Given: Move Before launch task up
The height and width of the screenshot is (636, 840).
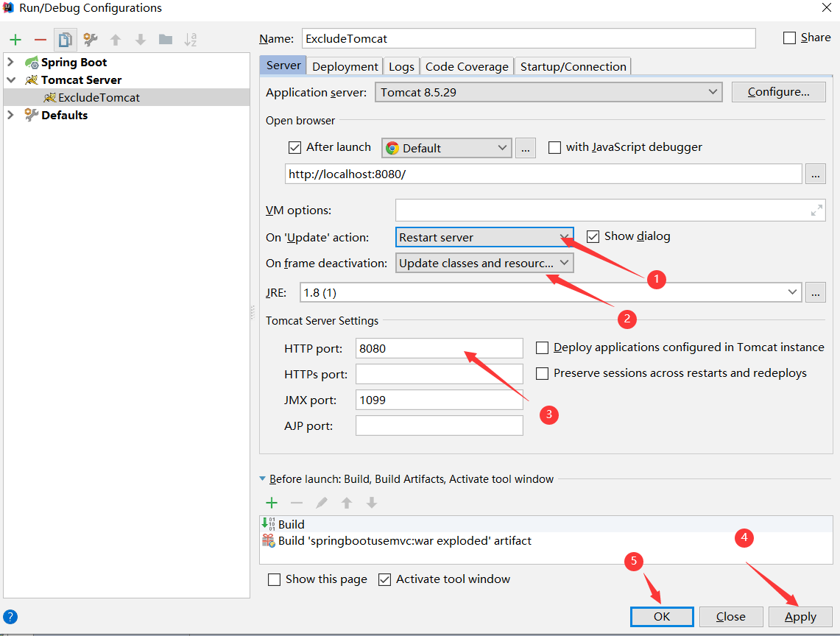Looking at the screenshot, I should click(x=347, y=503).
